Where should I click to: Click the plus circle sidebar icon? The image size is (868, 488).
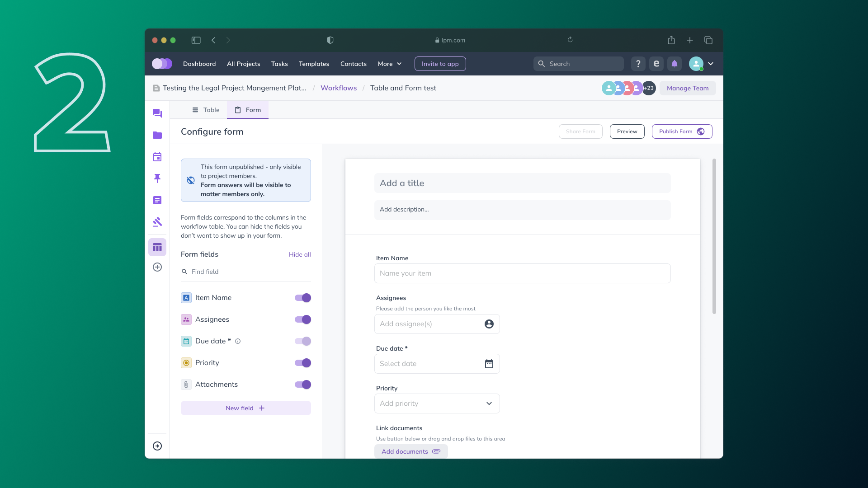[157, 267]
